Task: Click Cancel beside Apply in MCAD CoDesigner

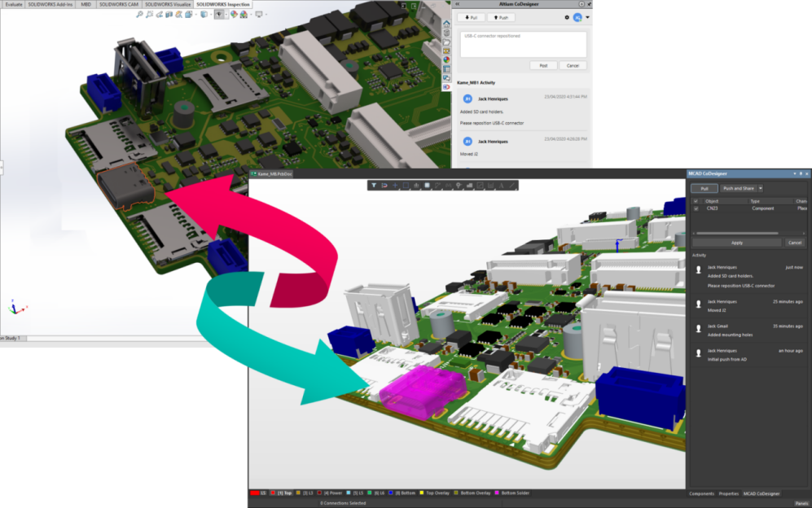Action: click(795, 243)
